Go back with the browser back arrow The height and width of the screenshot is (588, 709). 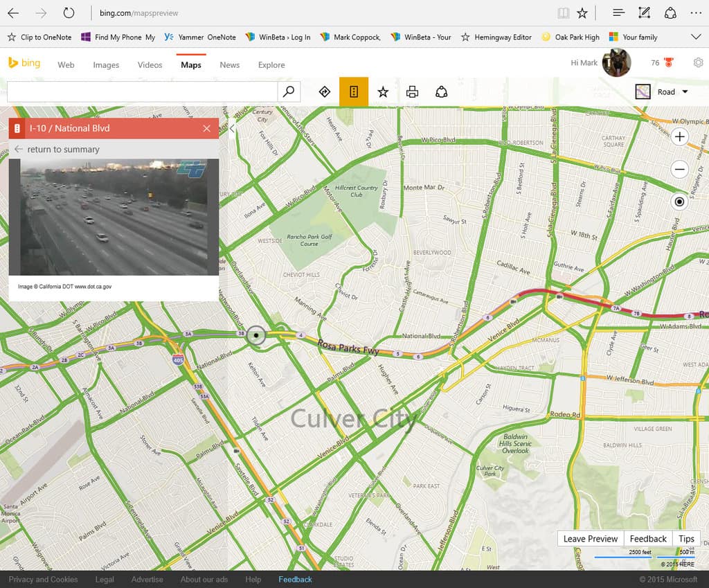[13, 13]
